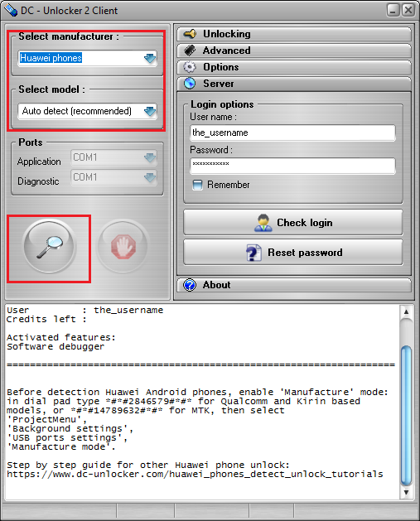Click the user icon on Check login
This screenshot has height=521, width=420.
tap(263, 223)
